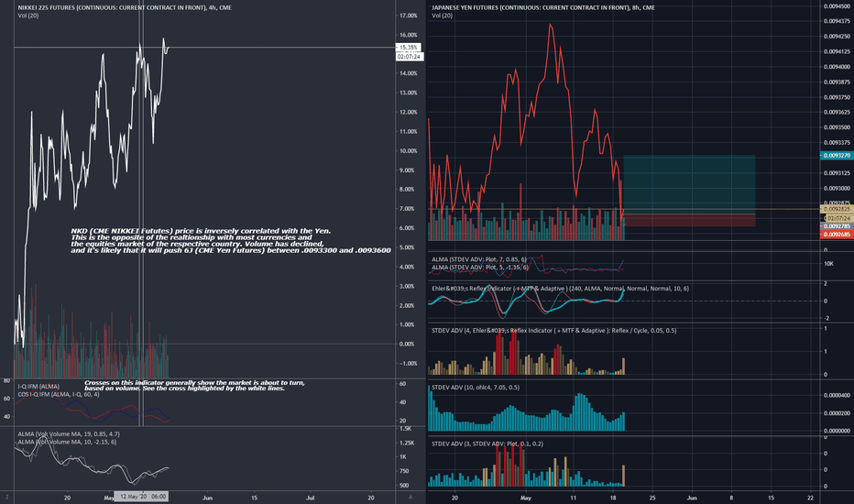Click the 15.35% price label on Nikkei axis
The height and width of the screenshot is (504, 854).
tap(409, 48)
